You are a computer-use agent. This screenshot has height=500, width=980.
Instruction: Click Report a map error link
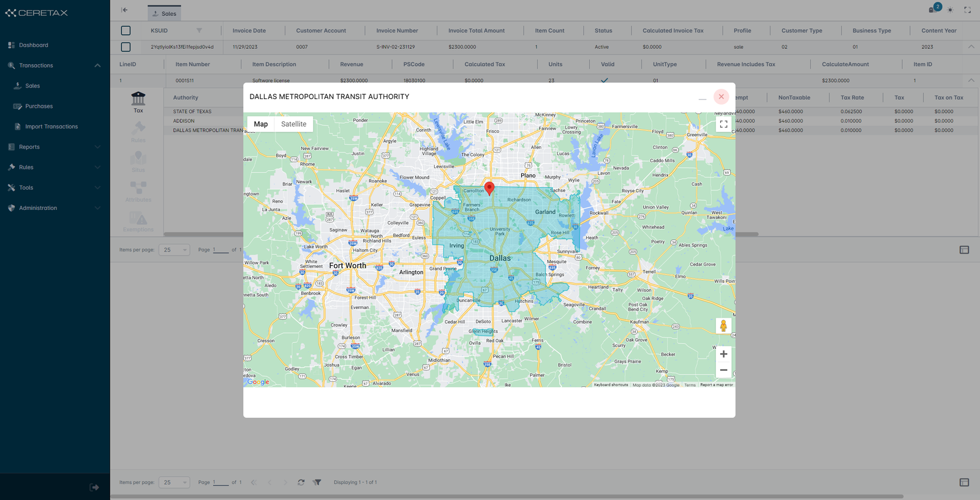[x=716, y=385]
